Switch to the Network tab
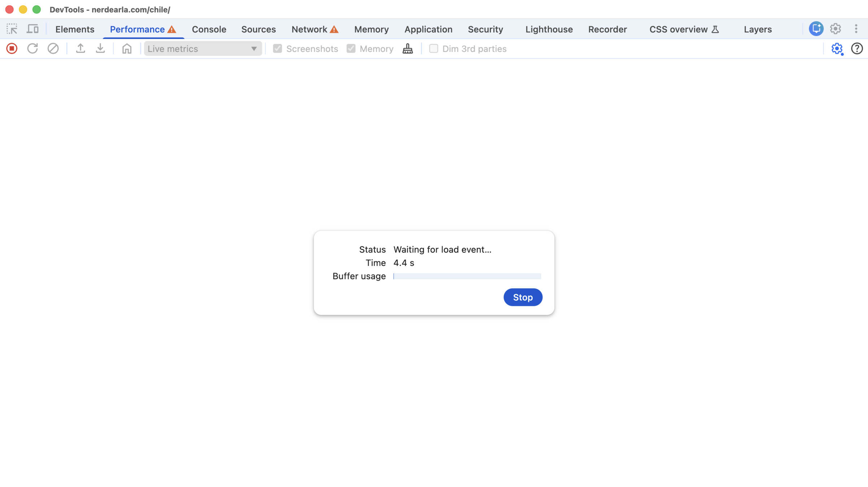The image size is (868, 487). tap(310, 29)
